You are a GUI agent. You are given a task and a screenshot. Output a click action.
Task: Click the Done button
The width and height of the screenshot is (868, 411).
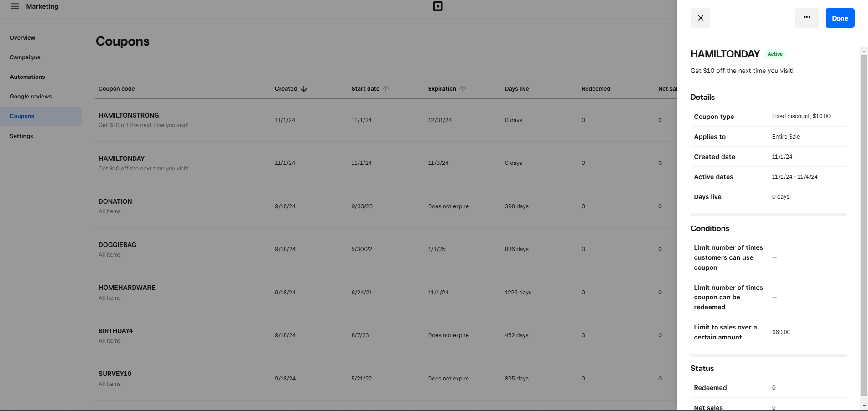(840, 18)
